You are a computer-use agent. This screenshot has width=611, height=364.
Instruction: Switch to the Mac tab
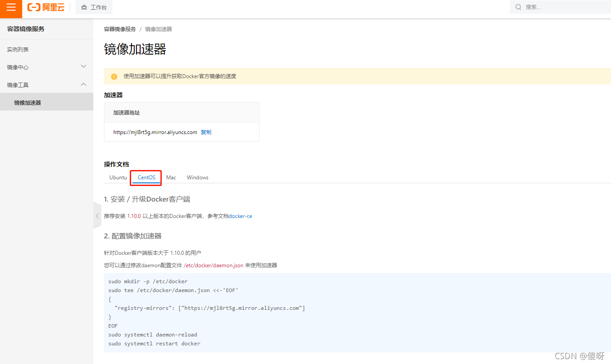coord(171,178)
